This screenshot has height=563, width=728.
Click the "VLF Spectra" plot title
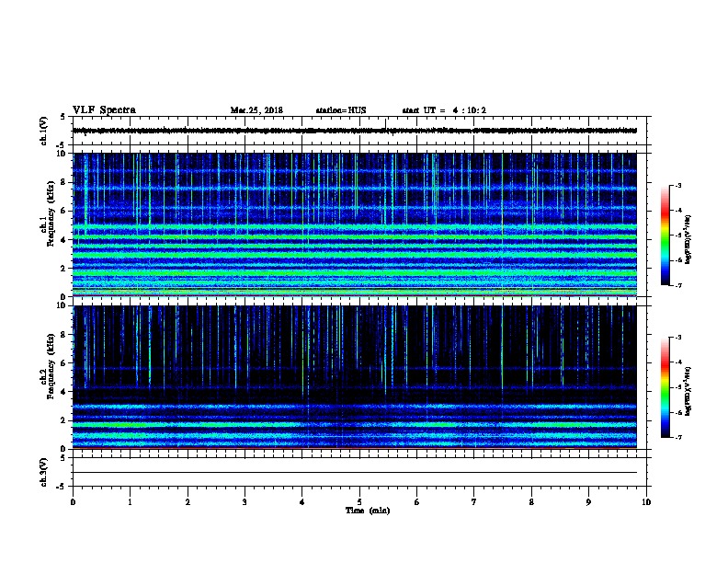tap(104, 110)
